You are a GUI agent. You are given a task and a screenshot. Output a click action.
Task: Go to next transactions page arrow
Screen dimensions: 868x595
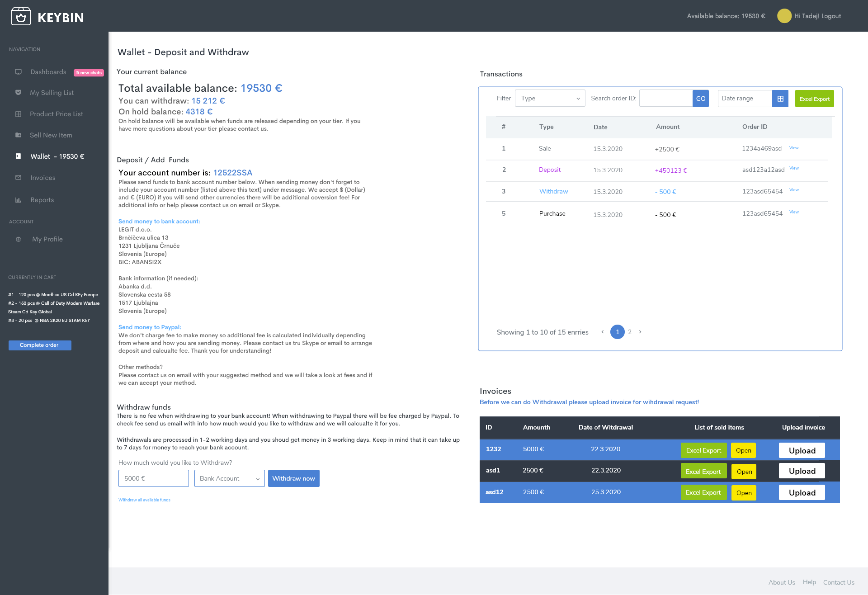(640, 332)
